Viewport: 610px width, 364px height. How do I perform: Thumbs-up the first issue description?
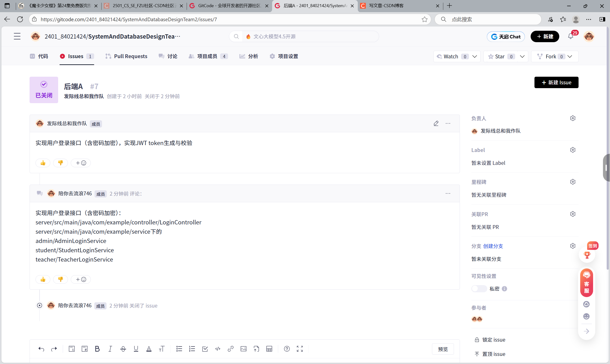43,163
